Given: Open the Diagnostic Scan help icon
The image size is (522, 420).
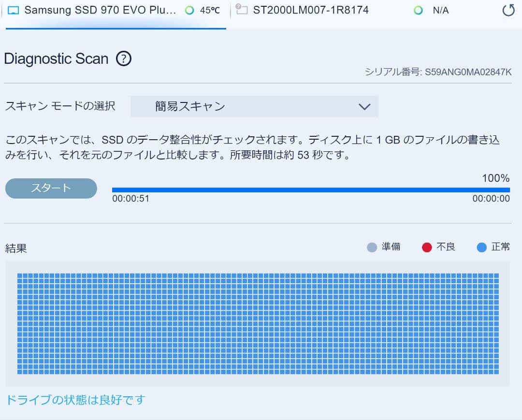Looking at the screenshot, I should click(124, 58).
